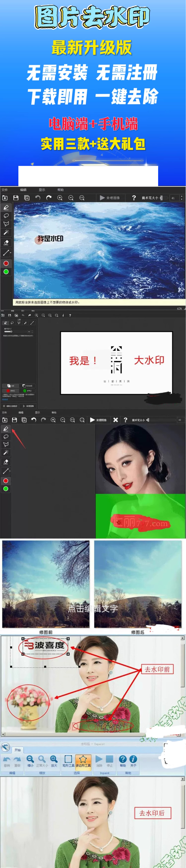Viewport: 186px width, 868px height.
Task: Click the 缩小 zoom-out icon in Inpaint ribbon
Action: coord(30,760)
